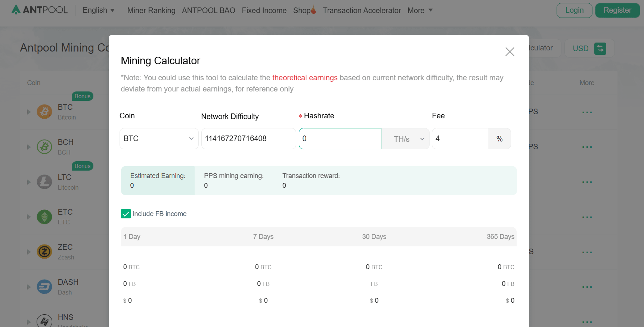This screenshot has width=644, height=327.
Task: Click the partially hidden Calculator button
Action: tap(544, 48)
